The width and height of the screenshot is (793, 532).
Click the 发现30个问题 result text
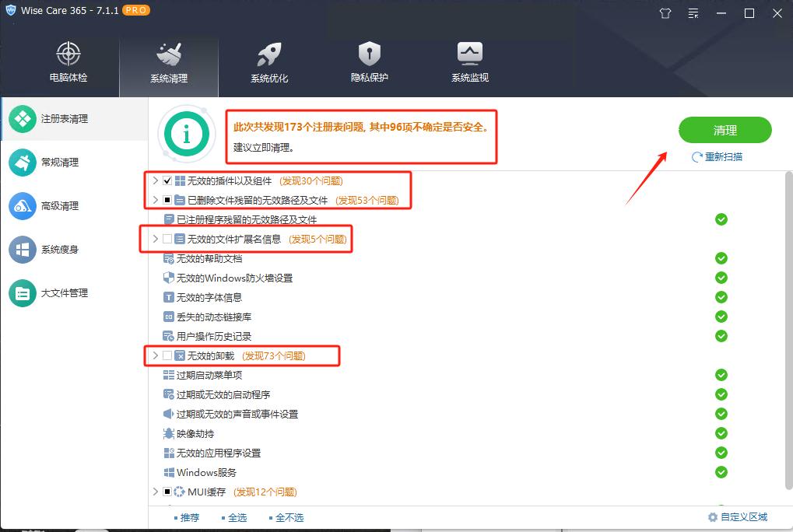point(311,181)
